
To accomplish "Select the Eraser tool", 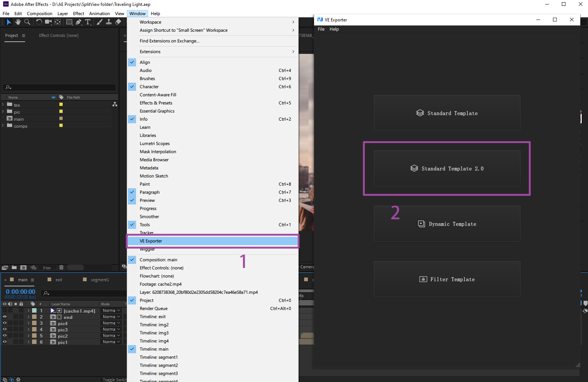I will coord(118,22).
